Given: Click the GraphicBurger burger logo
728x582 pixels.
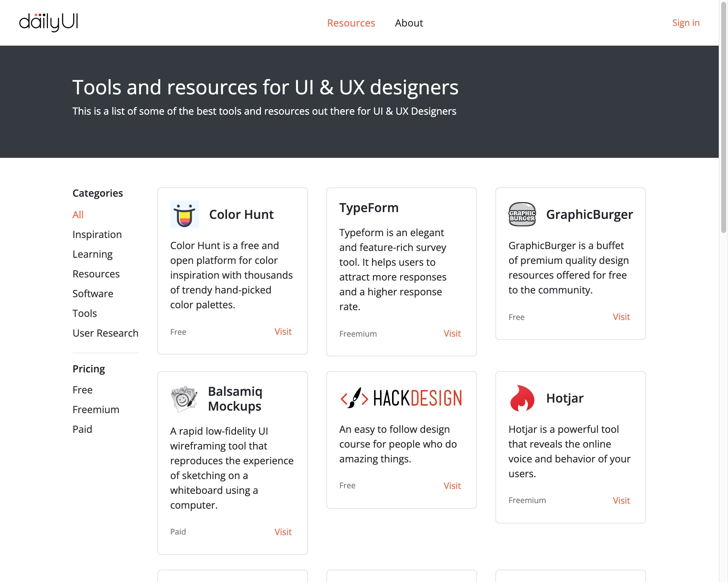Looking at the screenshot, I should [522, 214].
